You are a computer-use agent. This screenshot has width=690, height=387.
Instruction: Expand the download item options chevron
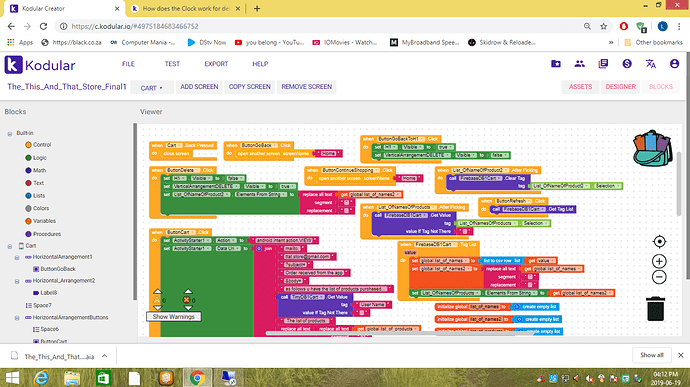(x=104, y=356)
